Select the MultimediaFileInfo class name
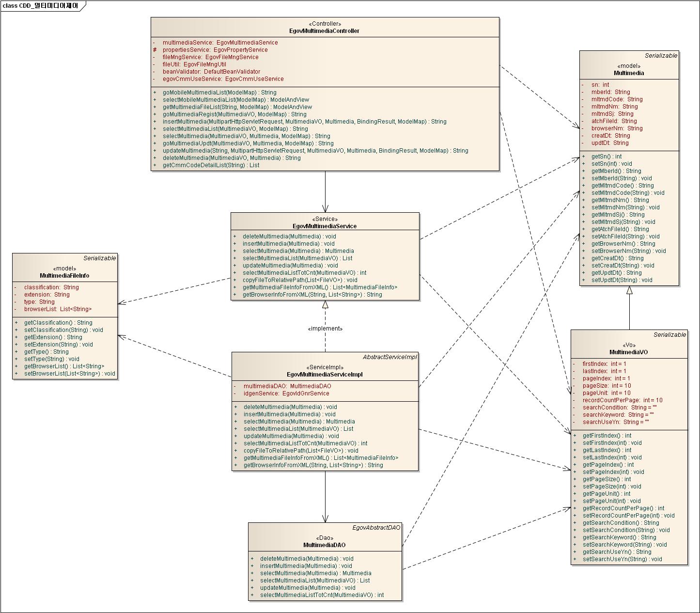 pos(64,276)
